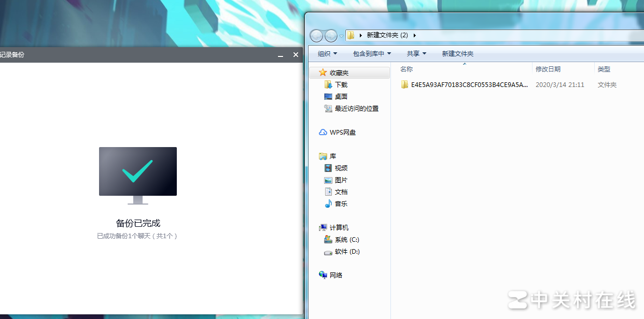The height and width of the screenshot is (319, 644).
Task: Click the back navigation arrow in Explorer
Action: [x=316, y=36]
